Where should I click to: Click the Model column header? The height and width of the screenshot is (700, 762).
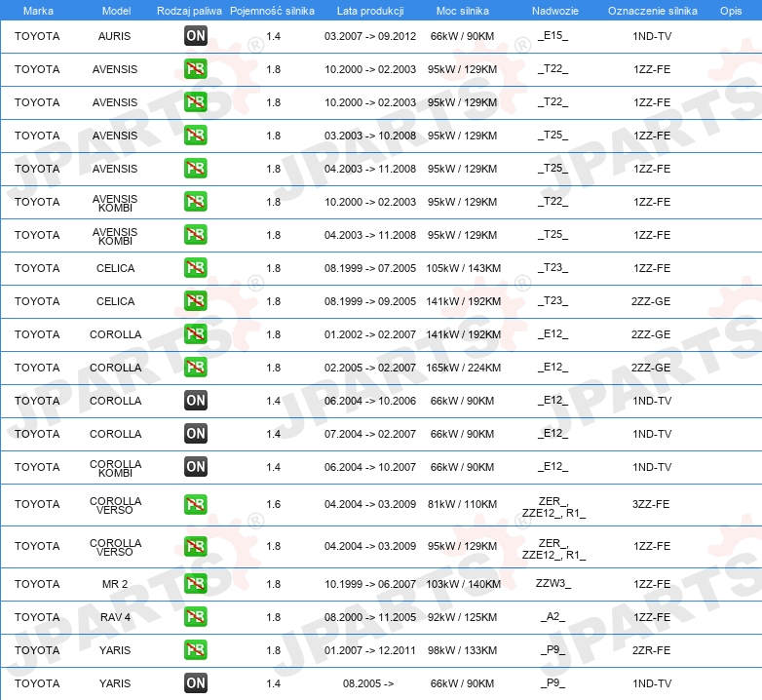pos(116,11)
